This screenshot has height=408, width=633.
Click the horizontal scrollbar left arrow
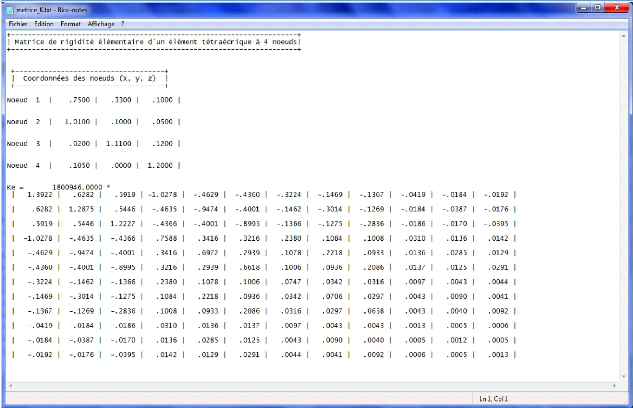10,387
